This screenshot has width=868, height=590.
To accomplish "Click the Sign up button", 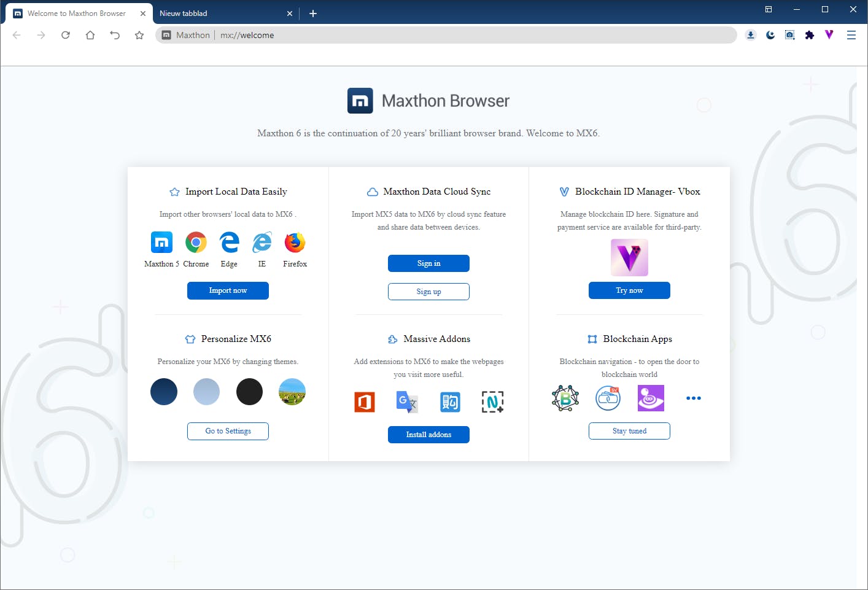I will (x=428, y=292).
